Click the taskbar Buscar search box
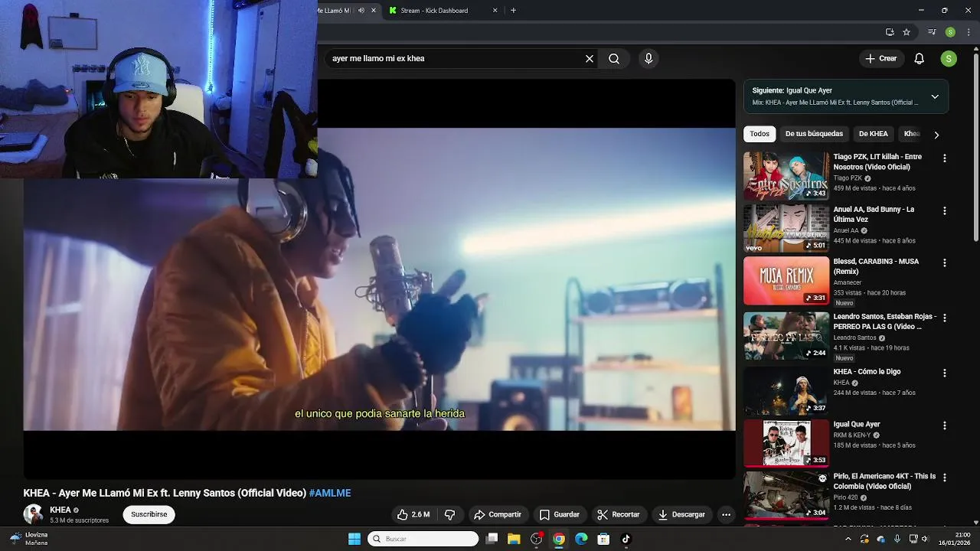This screenshot has height=551, width=980. click(423, 539)
